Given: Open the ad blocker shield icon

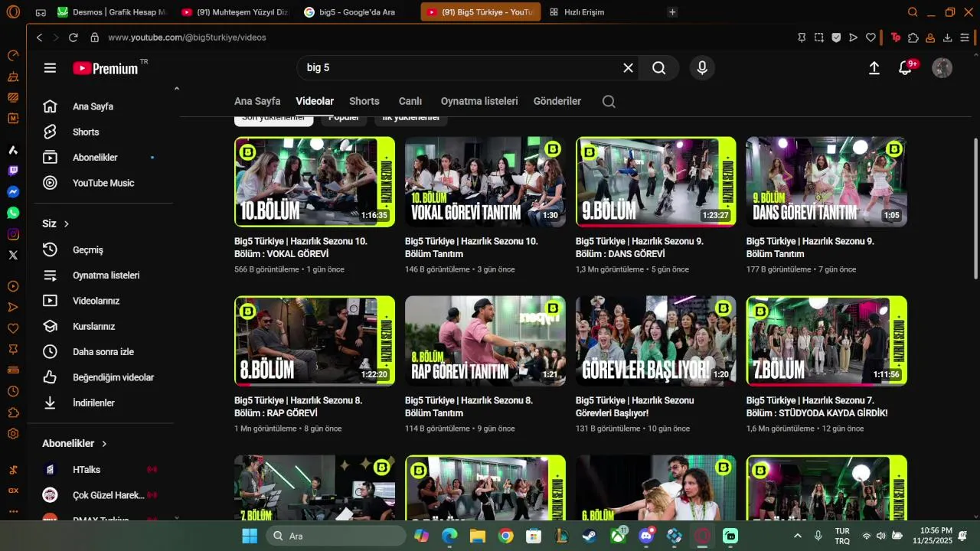Looking at the screenshot, I should 836,37.
